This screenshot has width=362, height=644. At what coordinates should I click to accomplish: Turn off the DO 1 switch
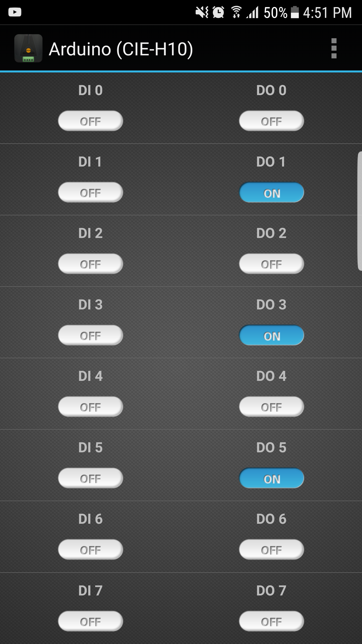(271, 193)
